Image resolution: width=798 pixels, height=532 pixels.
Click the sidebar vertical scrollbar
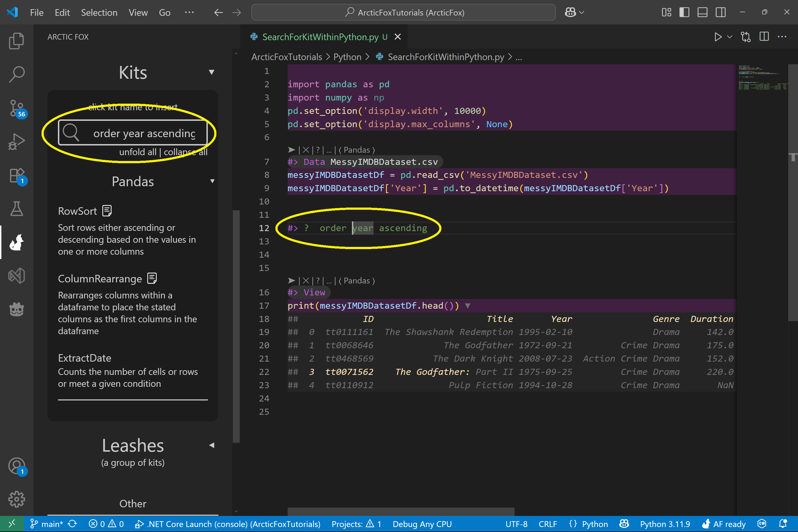236,326
